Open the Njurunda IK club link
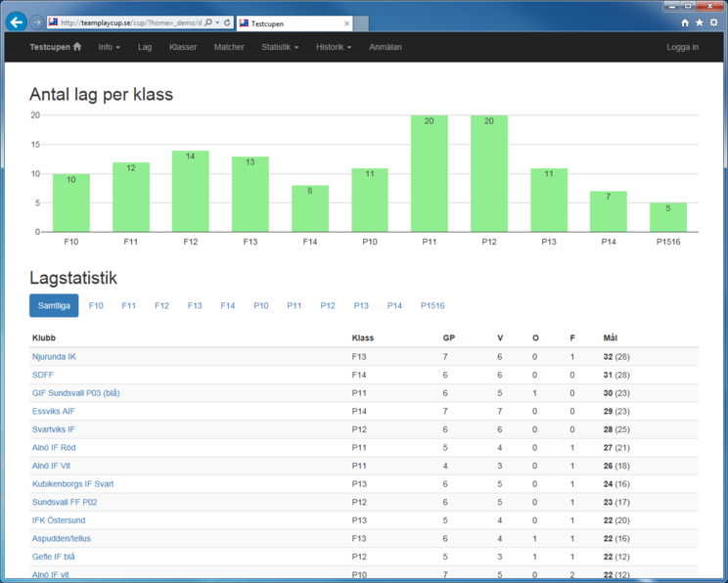This screenshot has width=728, height=583. [54, 357]
